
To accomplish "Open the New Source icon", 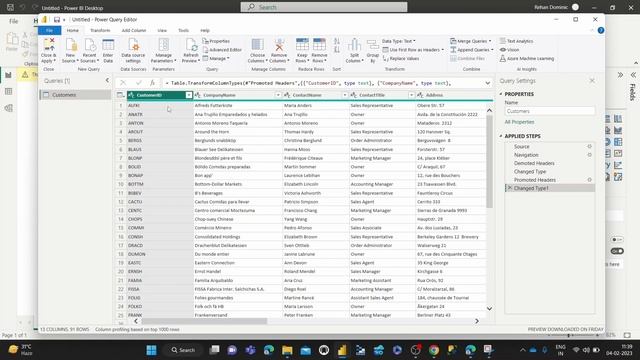I will (71, 45).
